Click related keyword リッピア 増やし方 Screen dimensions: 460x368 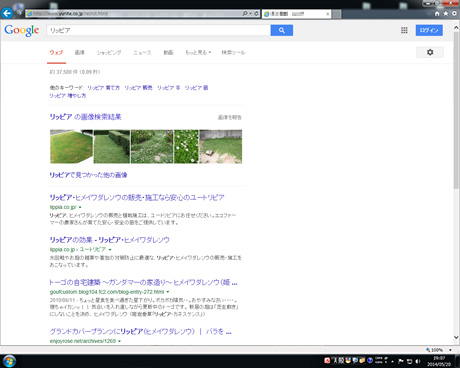[x=68, y=96]
